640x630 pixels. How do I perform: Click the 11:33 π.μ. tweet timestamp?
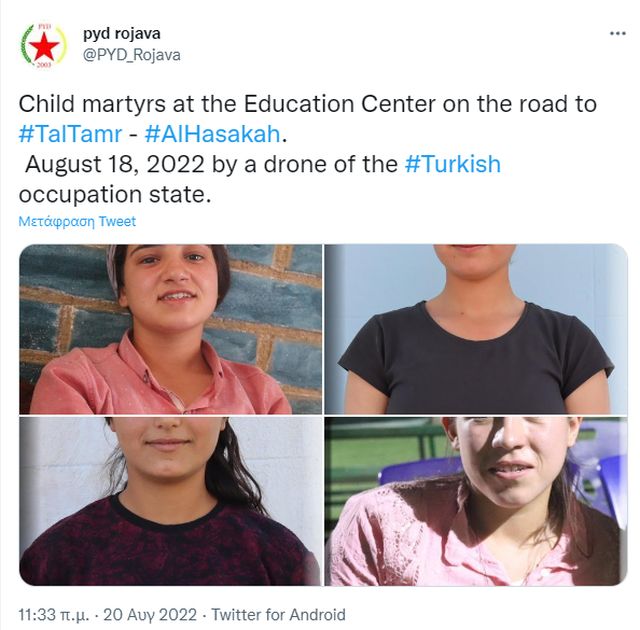pos(53,615)
